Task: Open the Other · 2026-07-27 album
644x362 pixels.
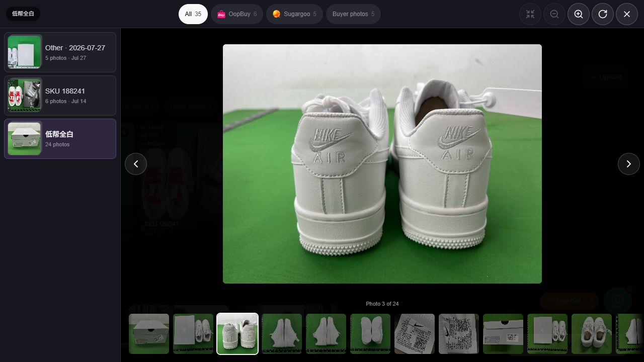Action: [x=60, y=52]
